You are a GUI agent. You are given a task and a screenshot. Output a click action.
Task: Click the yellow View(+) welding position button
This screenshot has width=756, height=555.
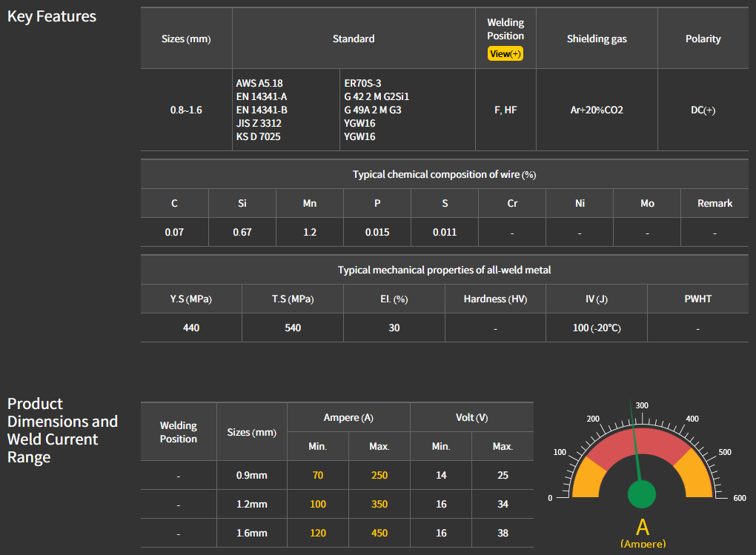point(505,54)
